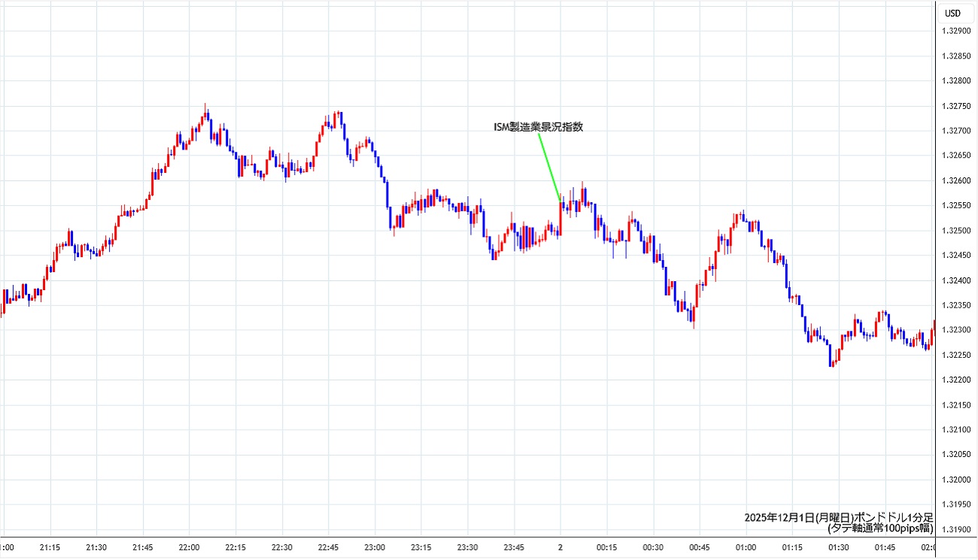Click the 1.32250 price axis label

[x=955, y=355]
